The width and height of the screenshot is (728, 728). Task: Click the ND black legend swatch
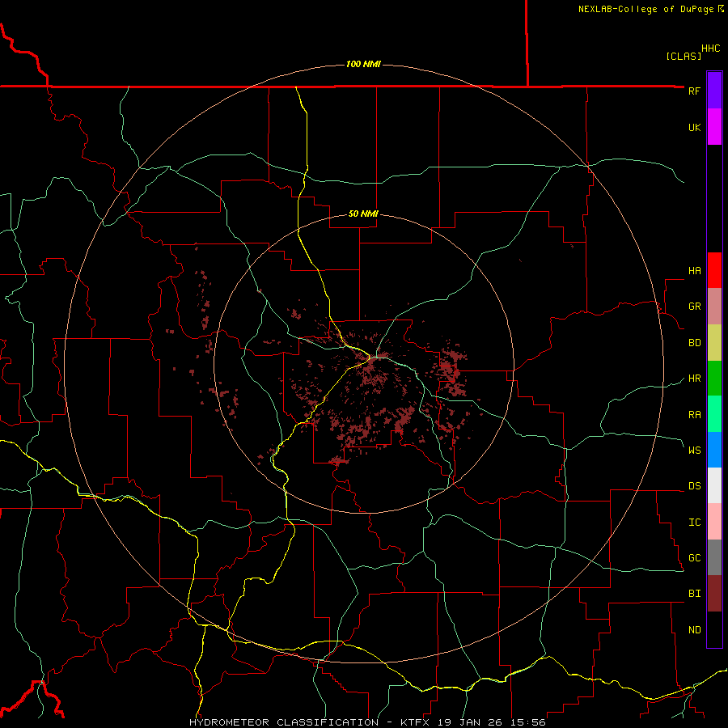tap(714, 629)
